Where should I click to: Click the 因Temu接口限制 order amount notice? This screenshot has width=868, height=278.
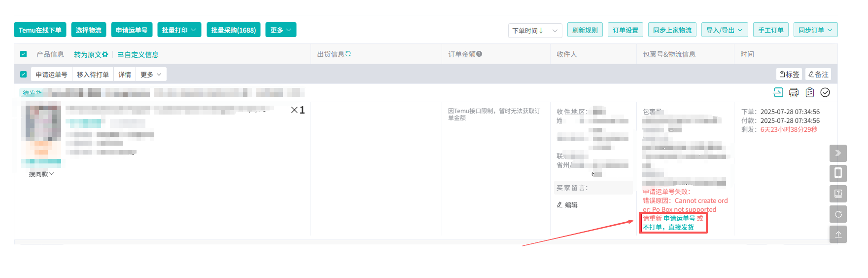(494, 114)
